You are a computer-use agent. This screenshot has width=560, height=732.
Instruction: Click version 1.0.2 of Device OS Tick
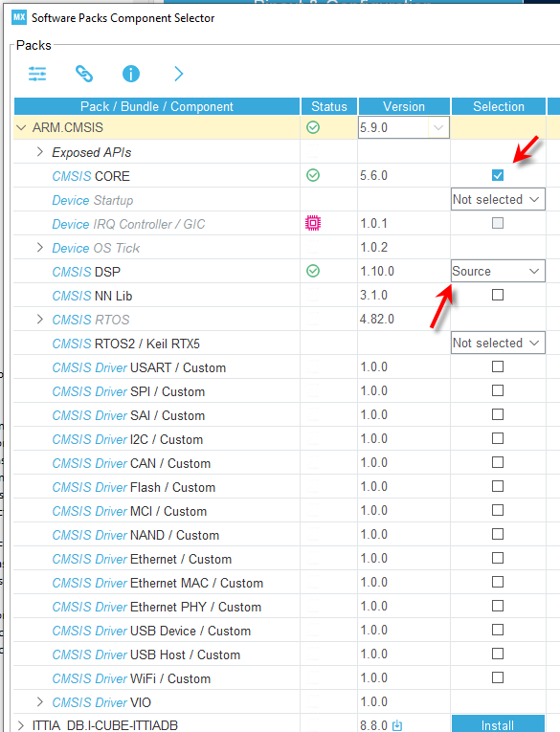[x=373, y=248]
